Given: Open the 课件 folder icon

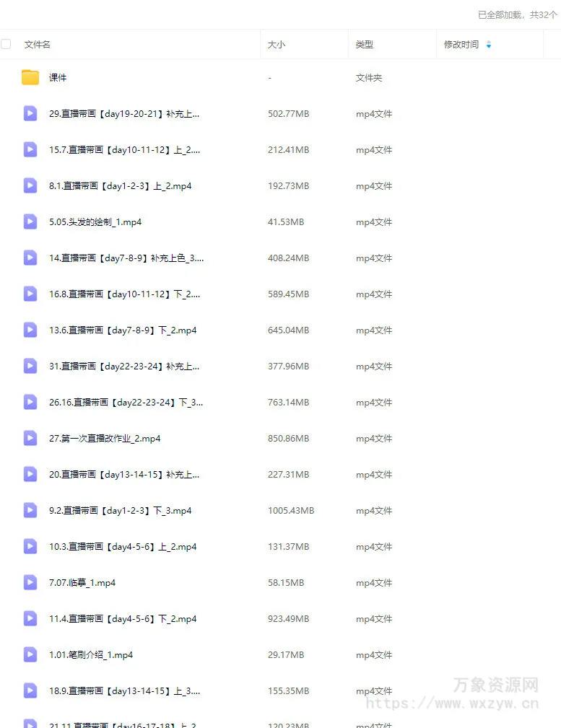Looking at the screenshot, I should pos(30,77).
